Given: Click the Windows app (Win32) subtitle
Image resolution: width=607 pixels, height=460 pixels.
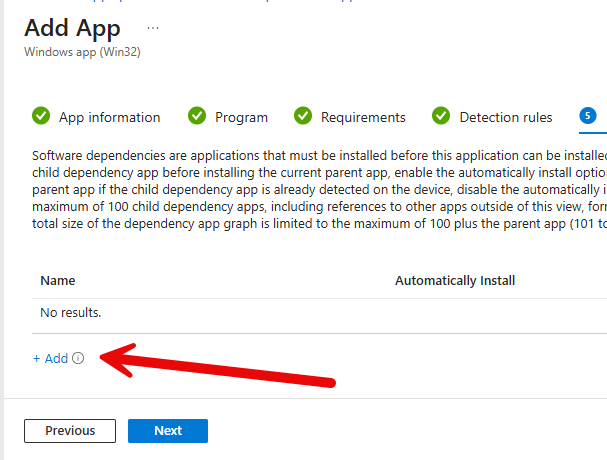Looking at the screenshot, I should (x=82, y=52).
